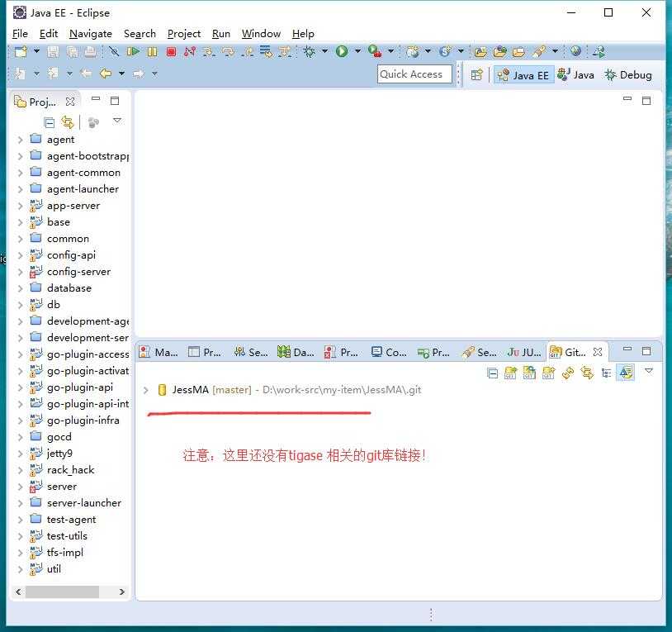Open the Help menu

pyautogui.click(x=303, y=33)
